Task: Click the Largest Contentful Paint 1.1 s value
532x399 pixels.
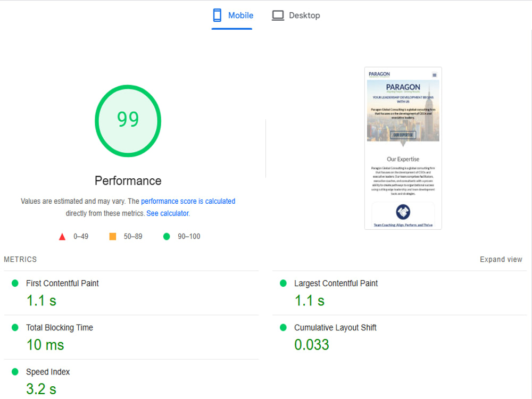Action: click(310, 301)
